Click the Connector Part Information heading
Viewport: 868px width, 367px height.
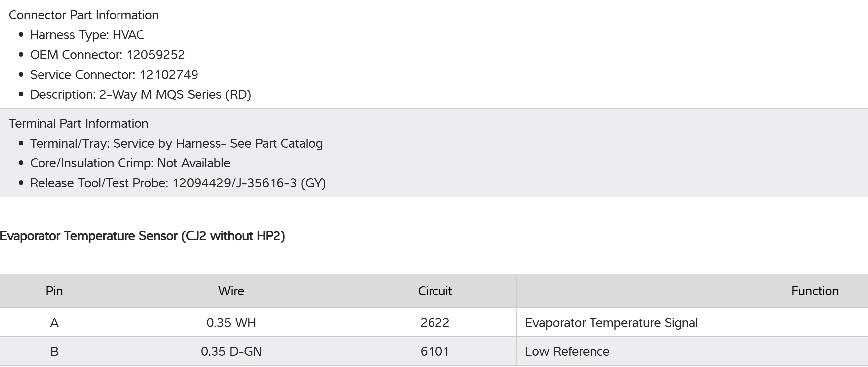[x=84, y=15]
